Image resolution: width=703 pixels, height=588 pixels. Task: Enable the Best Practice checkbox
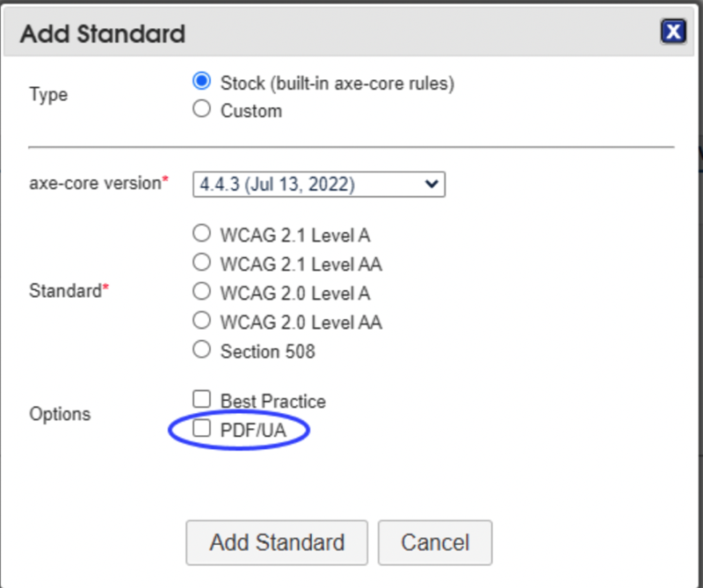[202, 400]
